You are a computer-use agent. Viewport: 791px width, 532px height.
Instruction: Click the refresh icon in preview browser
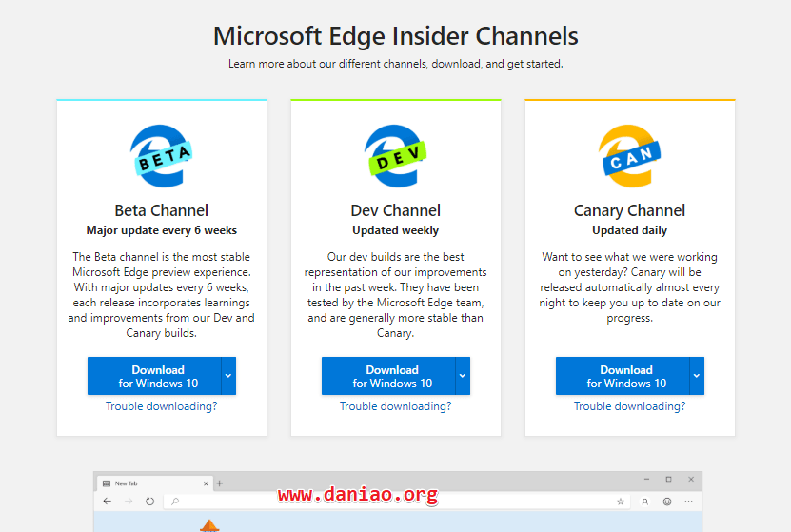tap(149, 502)
